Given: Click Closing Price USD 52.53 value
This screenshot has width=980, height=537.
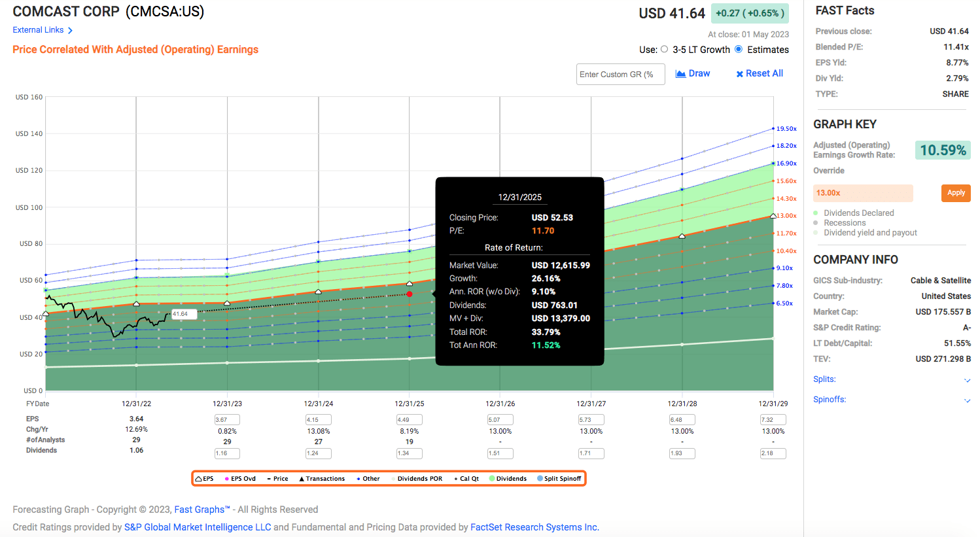Looking at the screenshot, I should 552,218.
